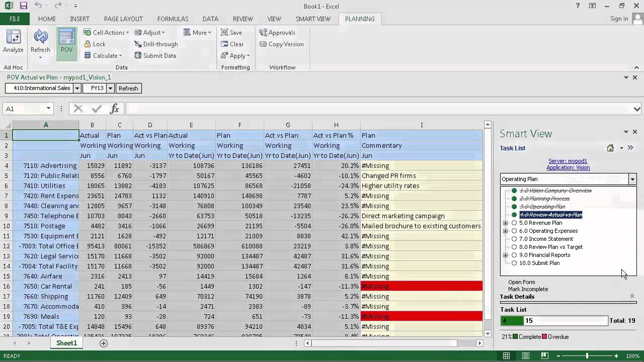Add a new sheet with plus button
Screen dimensions: 644x362
pyautogui.click(x=104, y=343)
